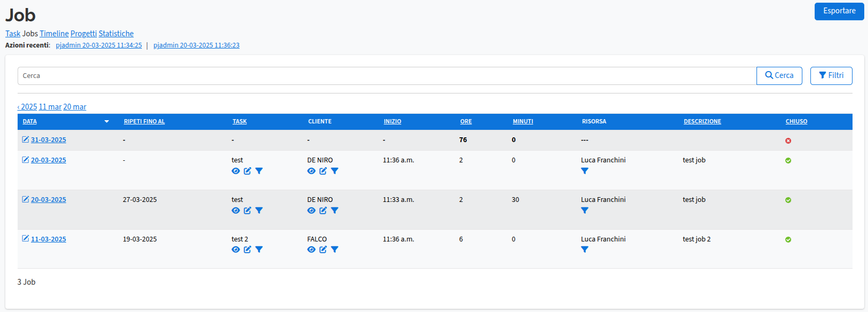Click the green check icon in the 'test job 2' row
Screen dimensions: 868x312
coord(788,239)
